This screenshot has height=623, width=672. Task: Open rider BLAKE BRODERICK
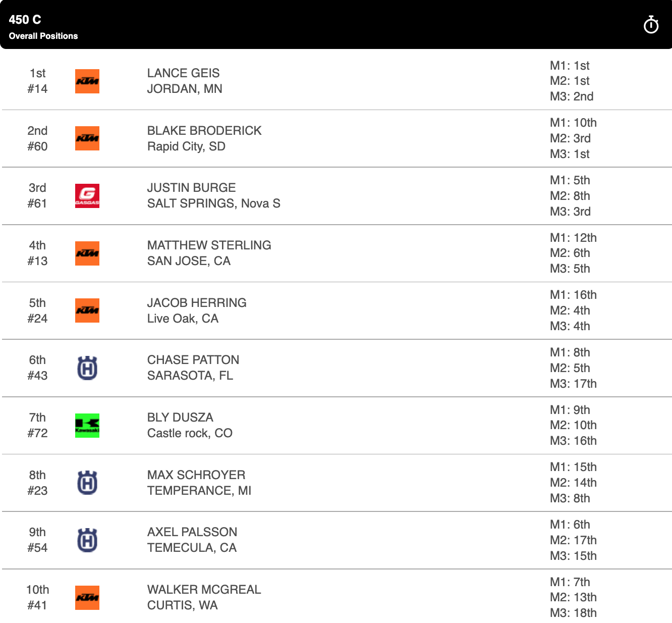tap(204, 131)
